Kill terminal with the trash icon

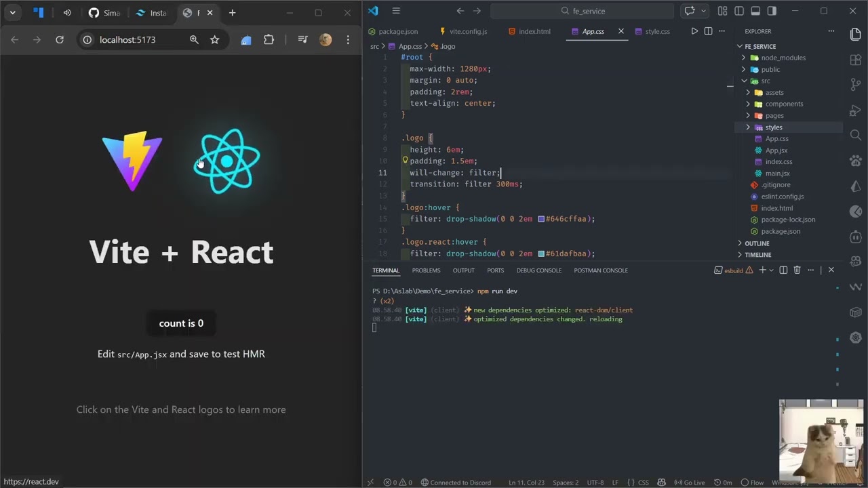(797, 270)
